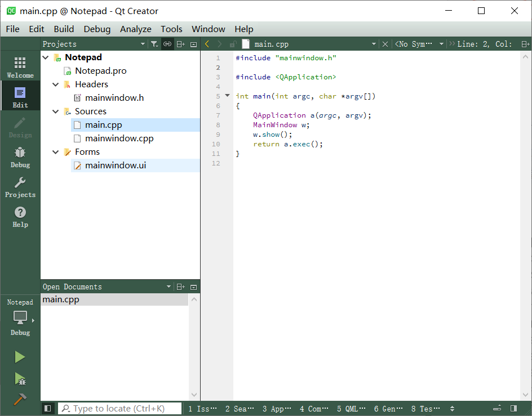Open the File menu

[x=12, y=29]
